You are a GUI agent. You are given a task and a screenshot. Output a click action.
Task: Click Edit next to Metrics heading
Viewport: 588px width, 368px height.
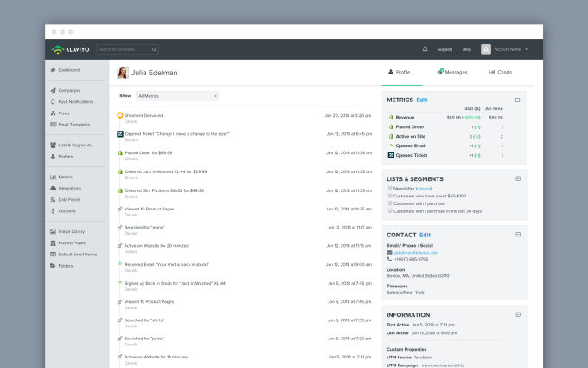tap(422, 100)
